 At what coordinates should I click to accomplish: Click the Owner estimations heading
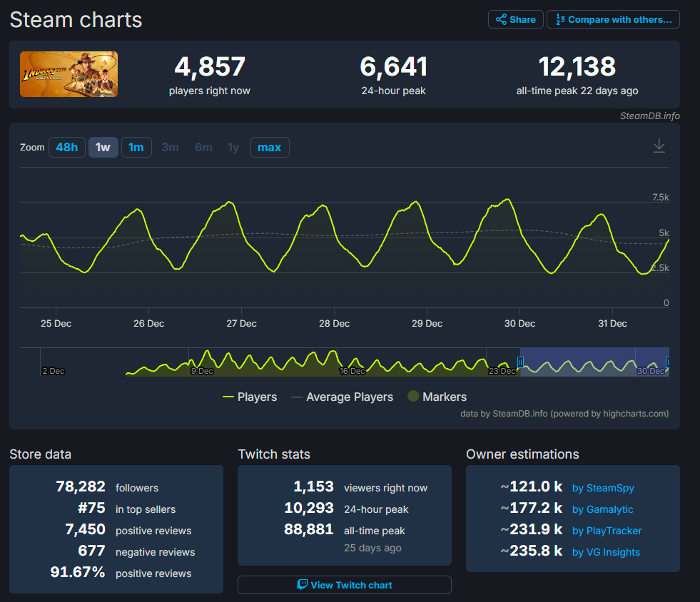pyautogui.click(x=523, y=454)
